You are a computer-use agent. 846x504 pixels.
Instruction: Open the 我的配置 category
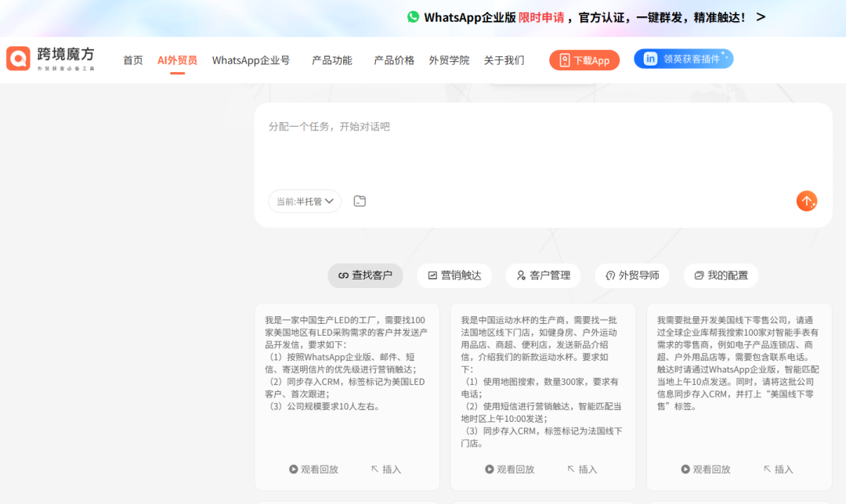(x=721, y=275)
